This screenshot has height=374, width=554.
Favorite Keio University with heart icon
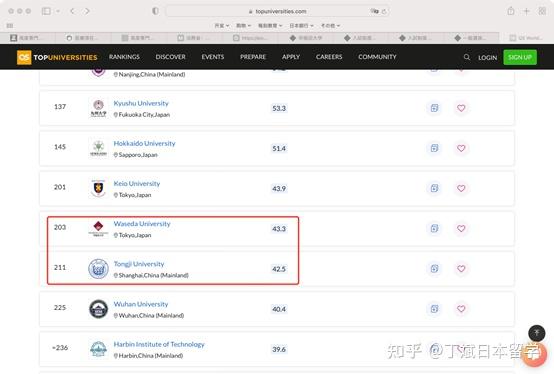pyautogui.click(x=461, y=188)
